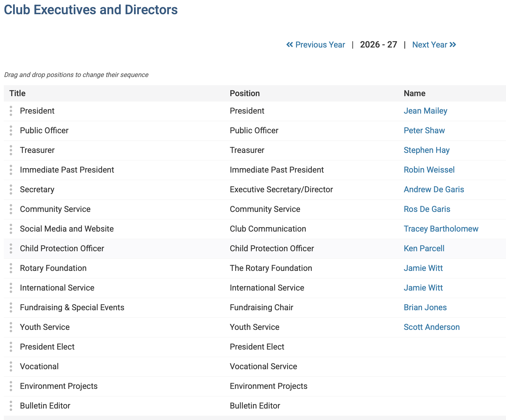Viewport: 506px width, 420px height.
Task: Click the Andrew De Garis link
Action: tap(434, 190)
